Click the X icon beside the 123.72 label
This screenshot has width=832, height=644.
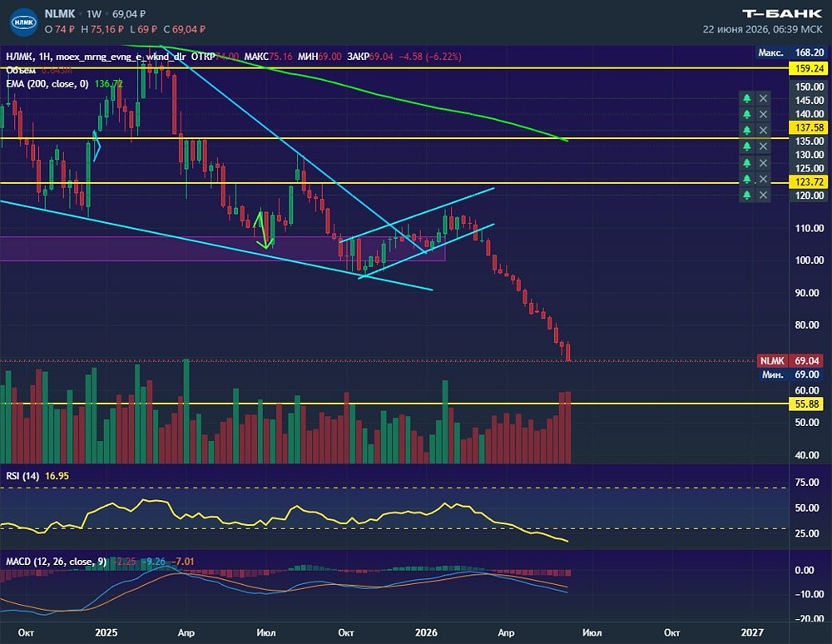click(763, 179)
